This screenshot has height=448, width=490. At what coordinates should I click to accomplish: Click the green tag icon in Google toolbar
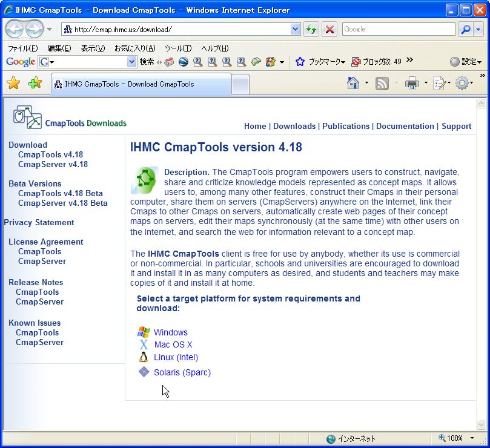tap(256, 62)
